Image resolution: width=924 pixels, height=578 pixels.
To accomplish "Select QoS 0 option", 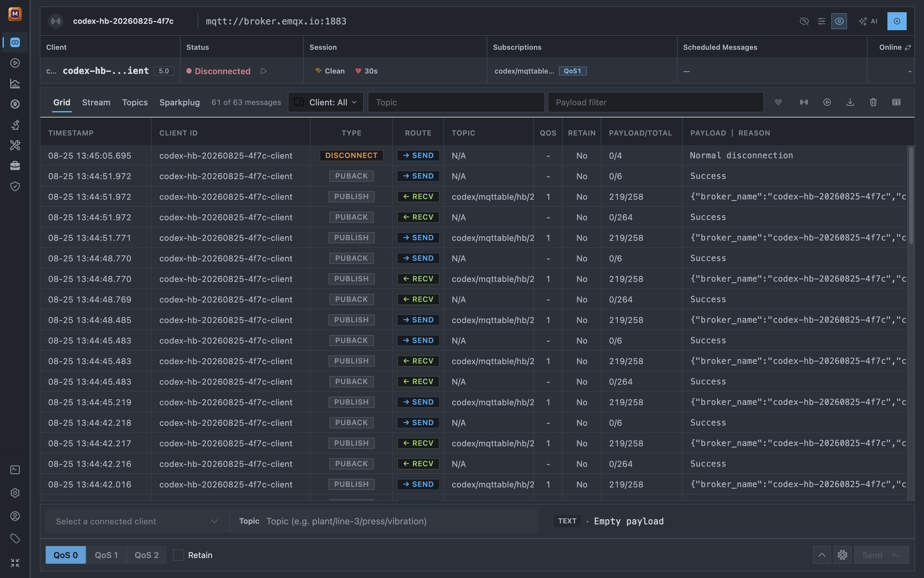I will [66, 555].
